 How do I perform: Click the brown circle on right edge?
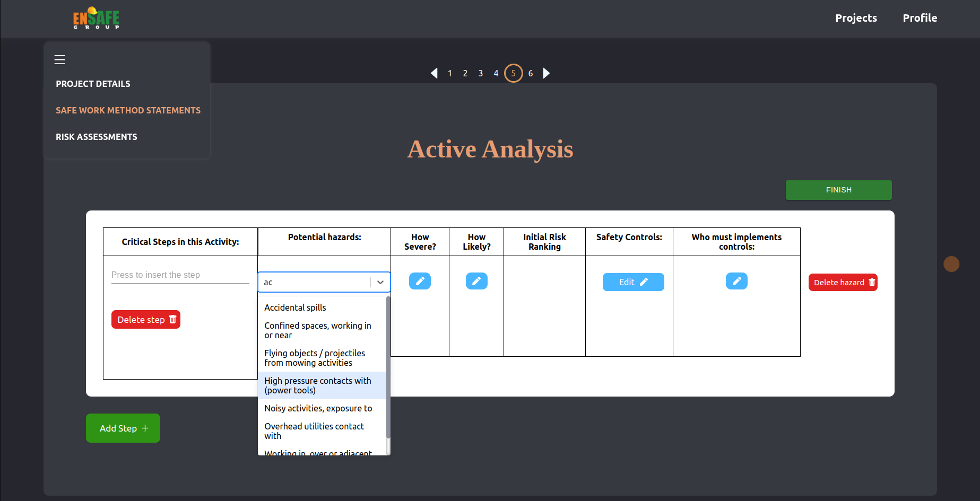click(x=951, y=264)
